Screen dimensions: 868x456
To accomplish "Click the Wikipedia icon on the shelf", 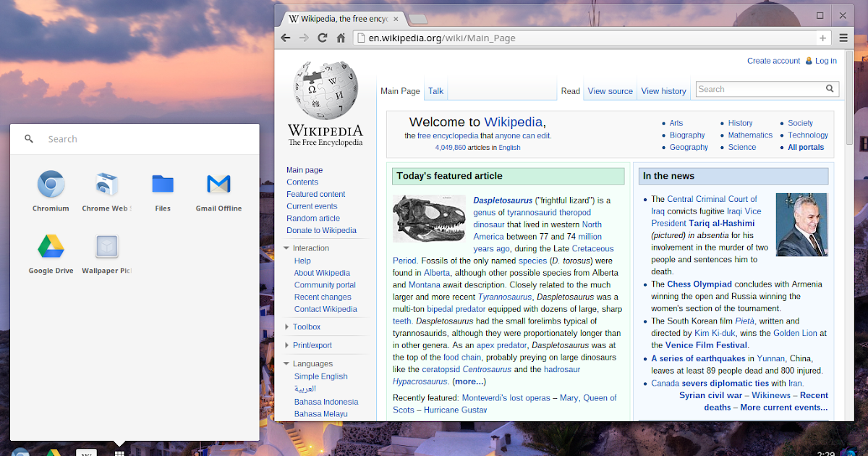I will coord(86,453).
